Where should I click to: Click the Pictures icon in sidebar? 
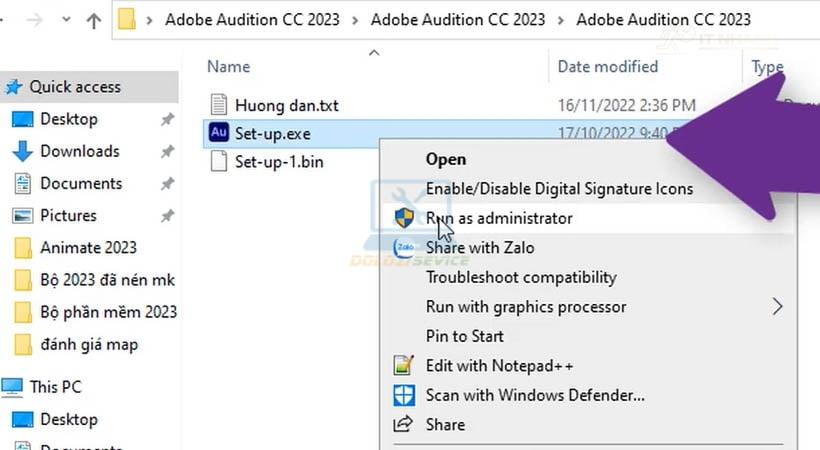coord(22,216)
